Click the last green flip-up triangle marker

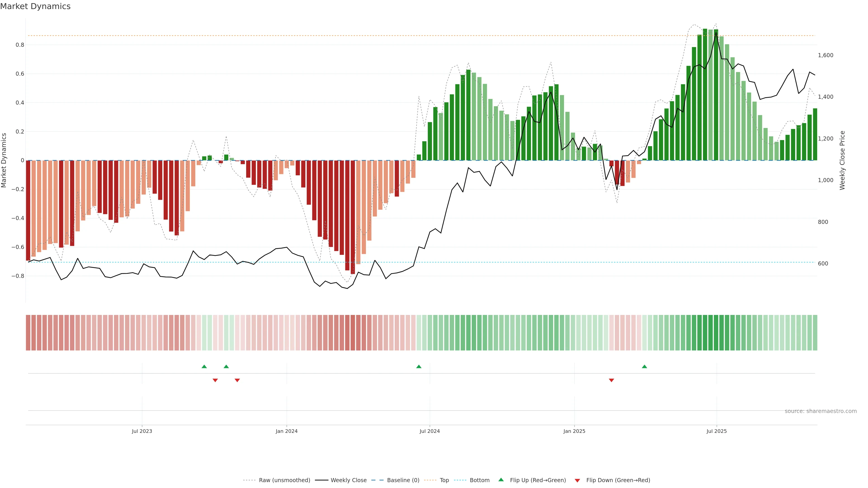[x=644, y=366]
